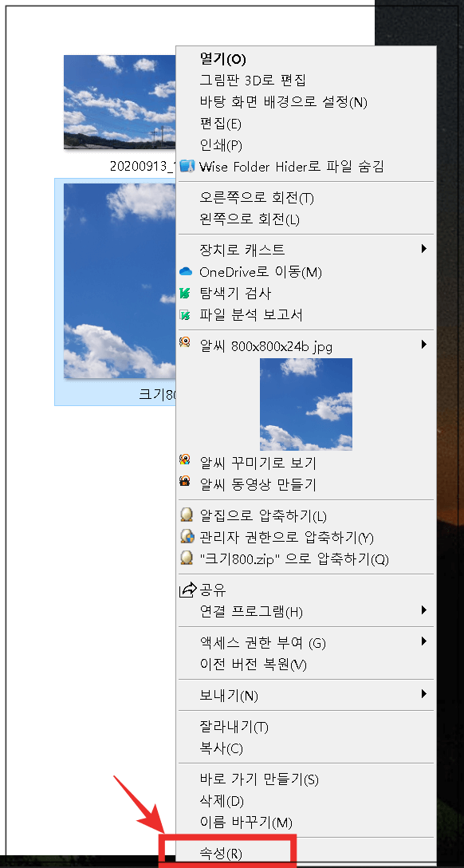The width and height of the screenshot is (464, 868).
Task: Click the 장치로 캐스트 text
Action: click(x=242, y=250)
